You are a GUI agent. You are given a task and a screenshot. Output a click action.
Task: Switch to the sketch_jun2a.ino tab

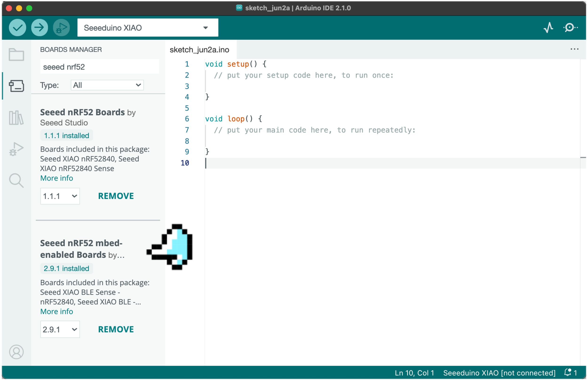(199, 50)
